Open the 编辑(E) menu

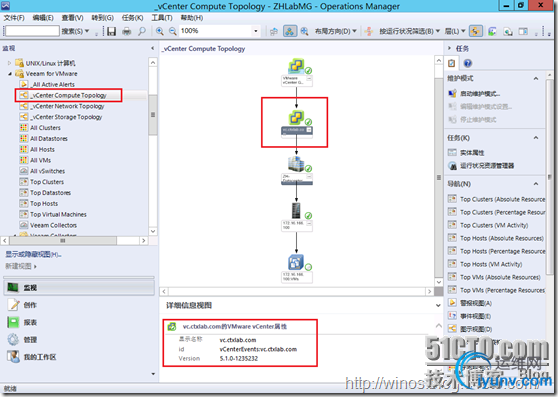(43, 18)
